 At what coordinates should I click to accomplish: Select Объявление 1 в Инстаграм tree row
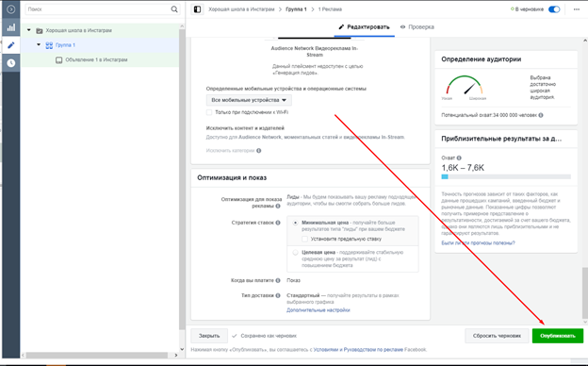tap(99, 59)
